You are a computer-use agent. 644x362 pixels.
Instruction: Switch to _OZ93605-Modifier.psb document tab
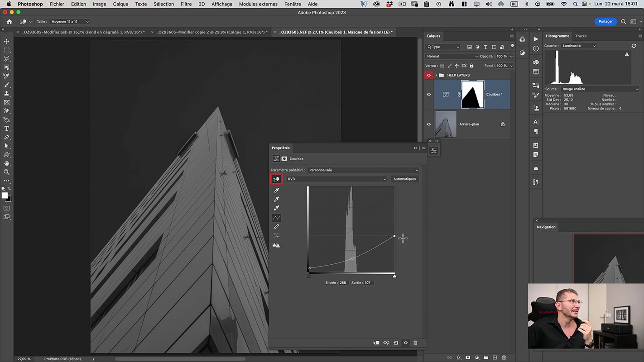83,32
